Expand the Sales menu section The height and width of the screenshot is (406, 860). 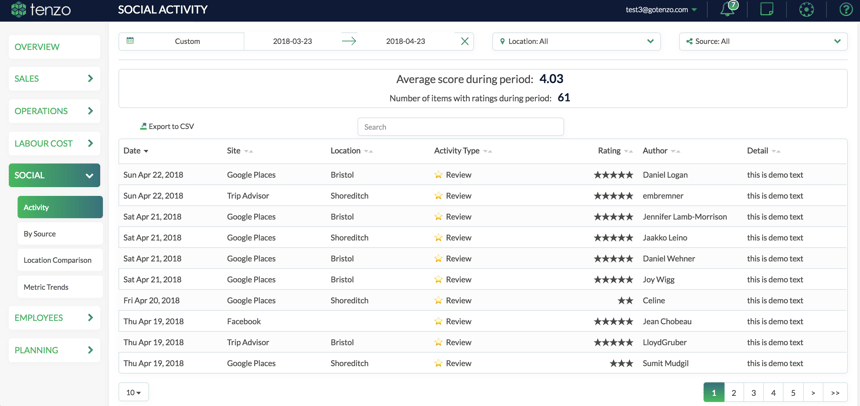coord(54,78)
